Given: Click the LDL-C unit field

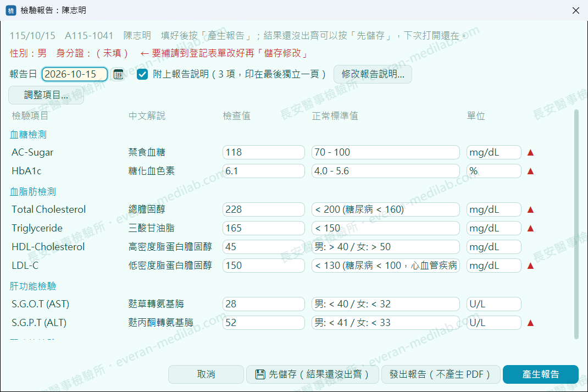Looking at the screenshot, I should 494,266.
